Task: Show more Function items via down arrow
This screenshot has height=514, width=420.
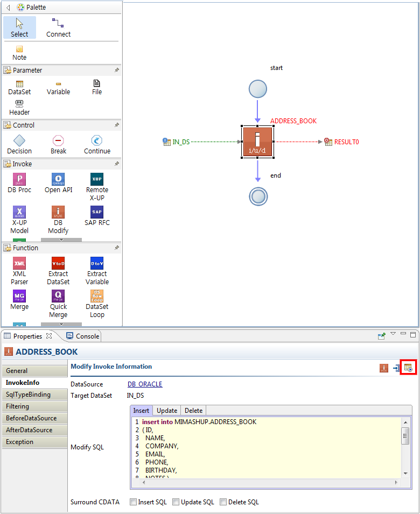Action: pyautogui.click(x=61, y=324)
